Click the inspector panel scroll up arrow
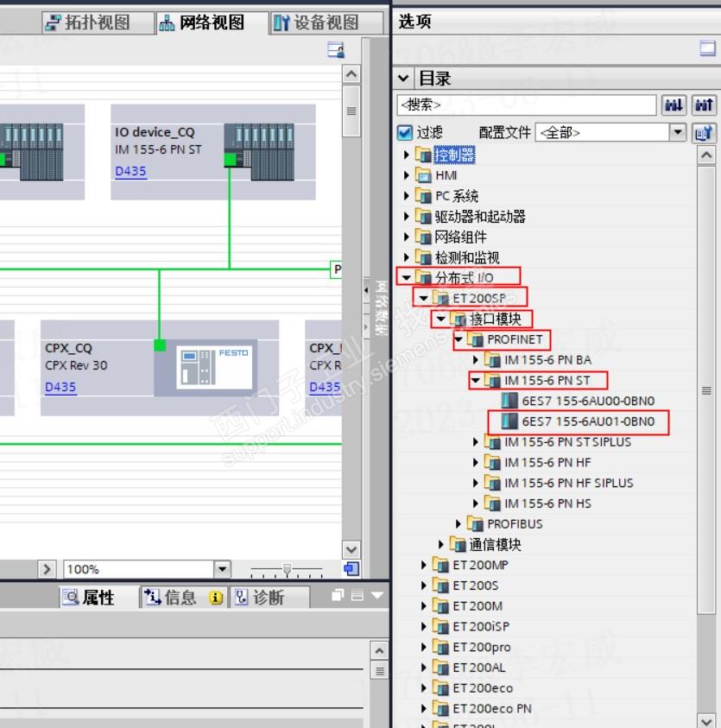This screenshot has width=721, height=728. [x=379, y=651]
